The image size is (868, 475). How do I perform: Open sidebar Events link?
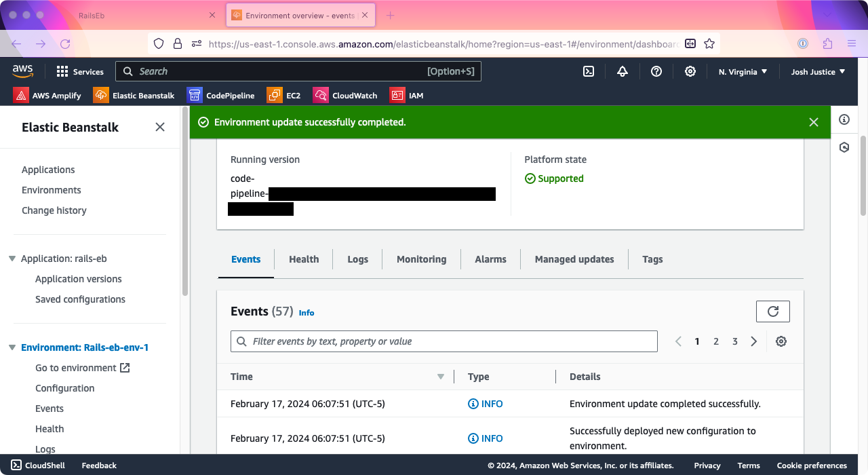tap(50, 408)
